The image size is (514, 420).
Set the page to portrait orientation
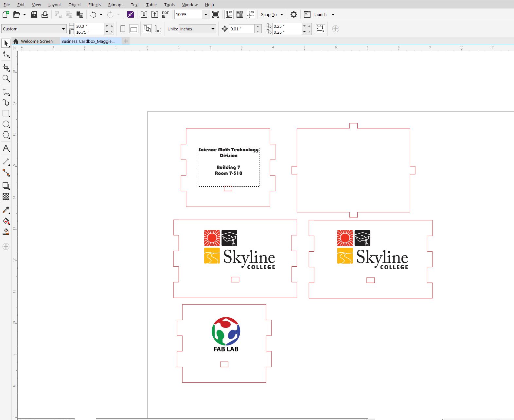pos(123,29)
